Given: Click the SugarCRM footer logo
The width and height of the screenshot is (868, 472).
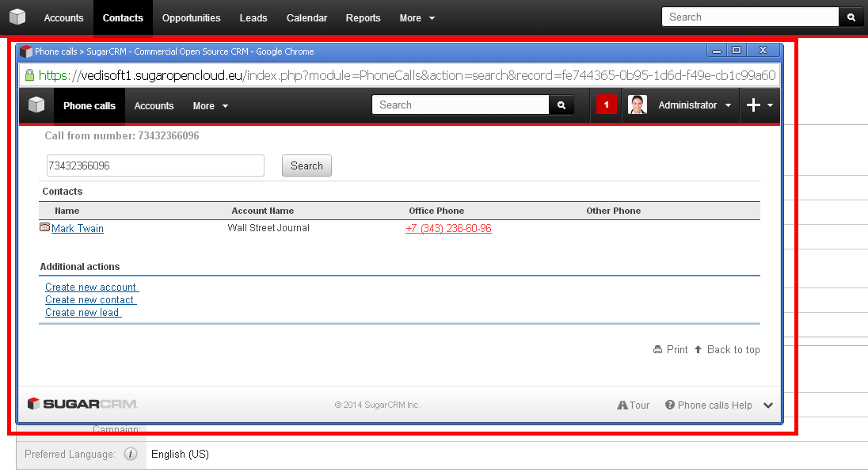Looking at the screenshot, I should pos(82,404).
